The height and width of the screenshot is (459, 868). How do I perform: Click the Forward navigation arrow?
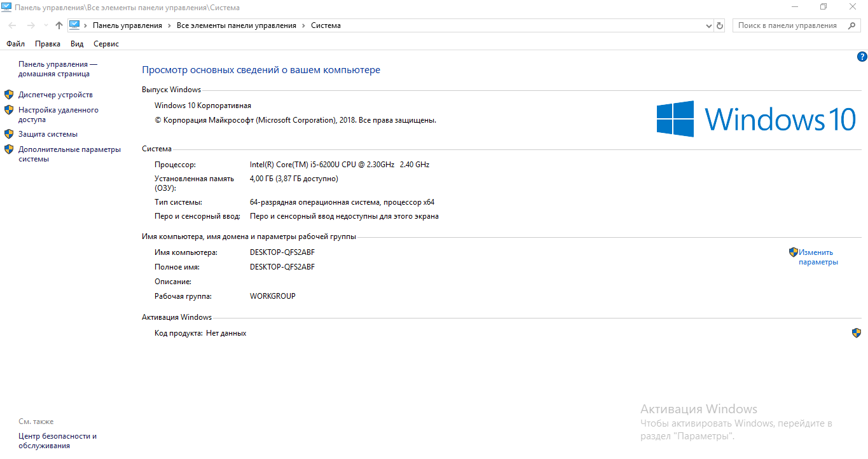point(31,25)
